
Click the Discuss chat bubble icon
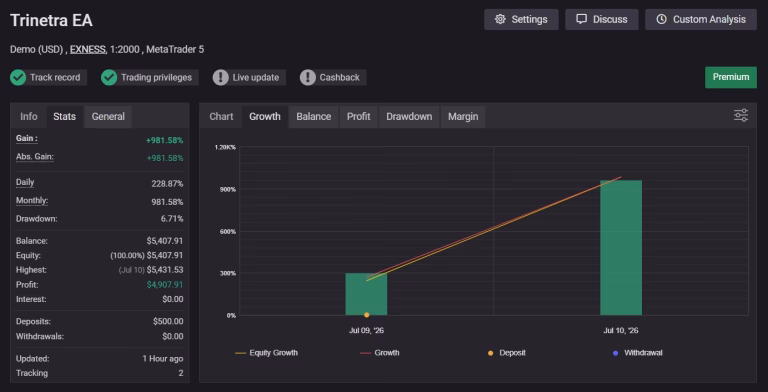point(581,20)
